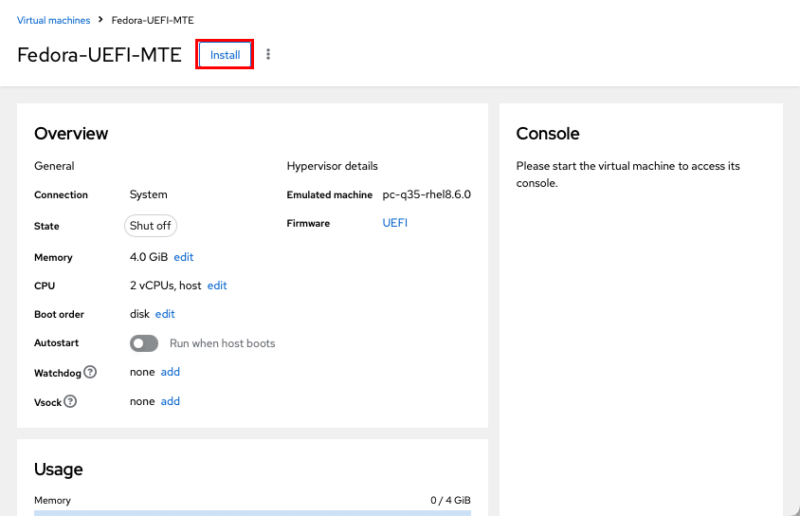
Task: Click the 0 / 4 GiB memory usage value
Action: click(x=451, y=500)
